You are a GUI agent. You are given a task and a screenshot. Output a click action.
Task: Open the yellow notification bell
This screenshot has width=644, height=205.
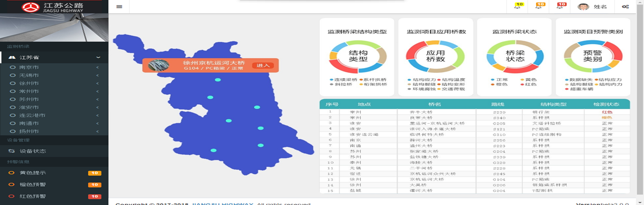[518, 6]
